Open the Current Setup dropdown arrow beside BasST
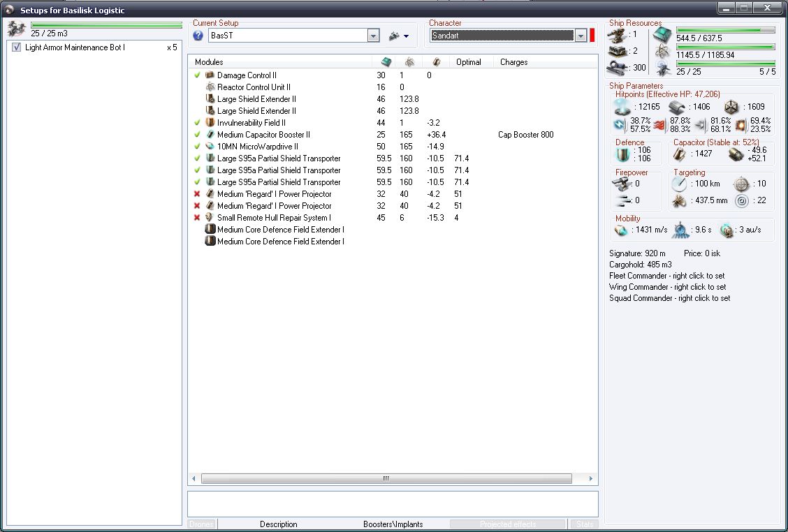Viewport: 788px width, 532px height. pyautogui.click(x=374, y=35)
